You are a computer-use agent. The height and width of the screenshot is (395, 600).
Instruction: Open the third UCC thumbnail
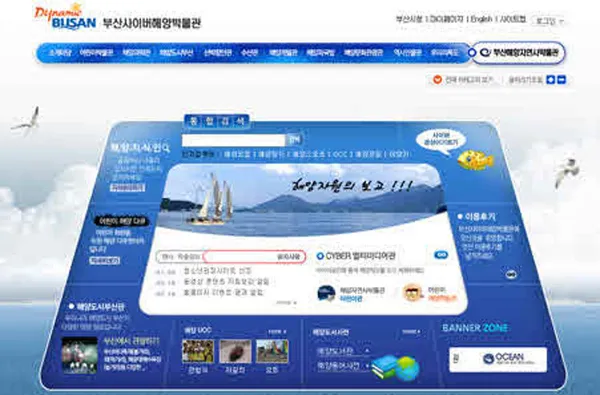272,351
